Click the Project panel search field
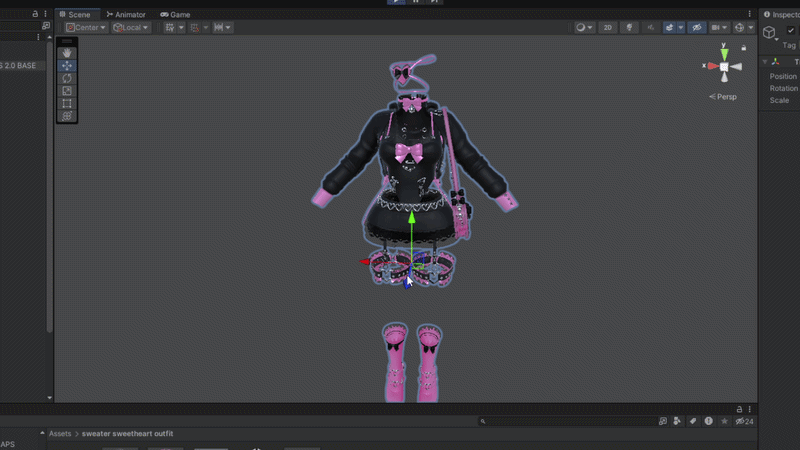The image size is (800, 450). [570, 422]
